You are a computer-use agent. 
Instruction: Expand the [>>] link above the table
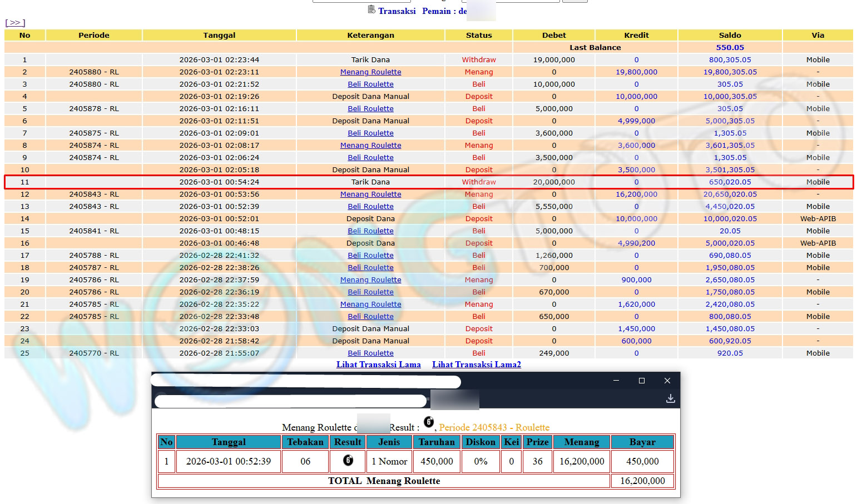[15, 23]
